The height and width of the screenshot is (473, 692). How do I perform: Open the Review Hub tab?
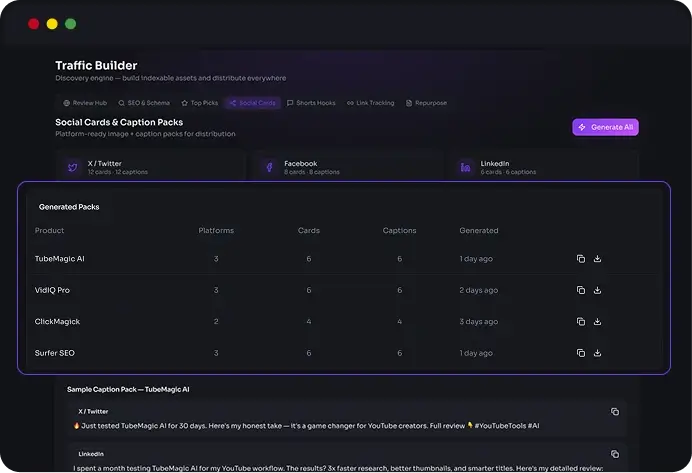(x=85, y=103)
